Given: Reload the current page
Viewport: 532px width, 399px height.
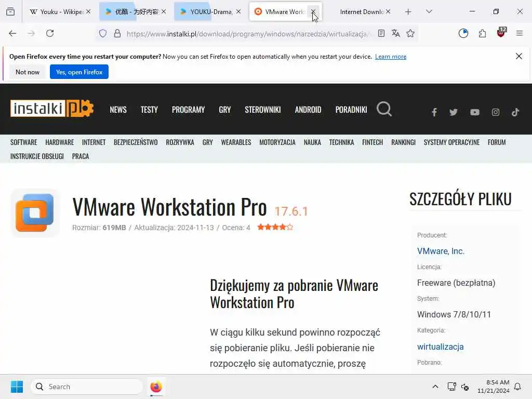Looking at the screenshot, I should pos(50,33).
